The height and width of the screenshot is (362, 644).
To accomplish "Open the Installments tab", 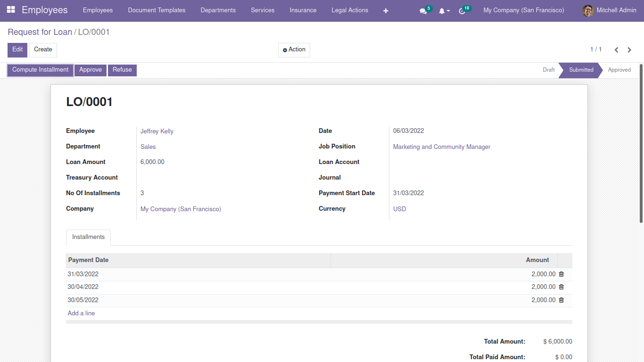I will [88, 237].
